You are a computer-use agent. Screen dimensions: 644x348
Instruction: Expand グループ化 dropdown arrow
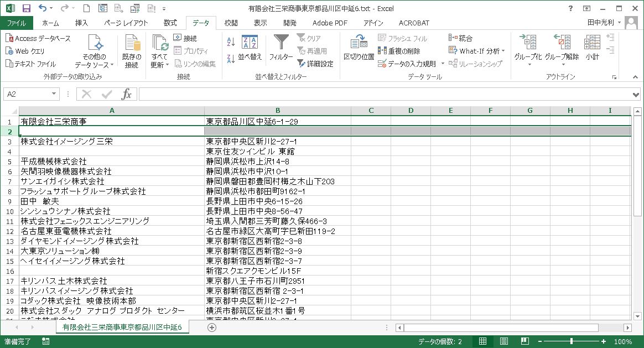click(x=529, y=65)
